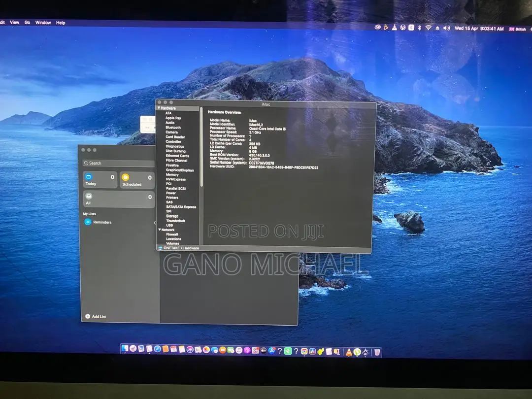Launch Launchpad rocket icon in dock
This screenshot has height=399, width=532.
[x=133, y=348]
